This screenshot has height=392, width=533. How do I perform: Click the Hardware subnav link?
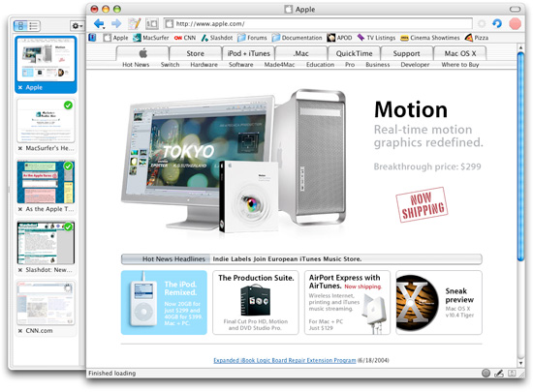click(x=204, y=65)
